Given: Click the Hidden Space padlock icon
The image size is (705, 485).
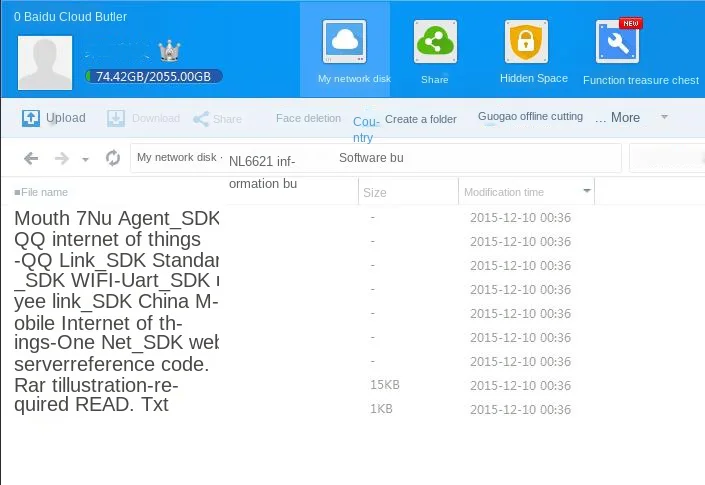Looking at the screenshot, I should (x=526, y=42).
